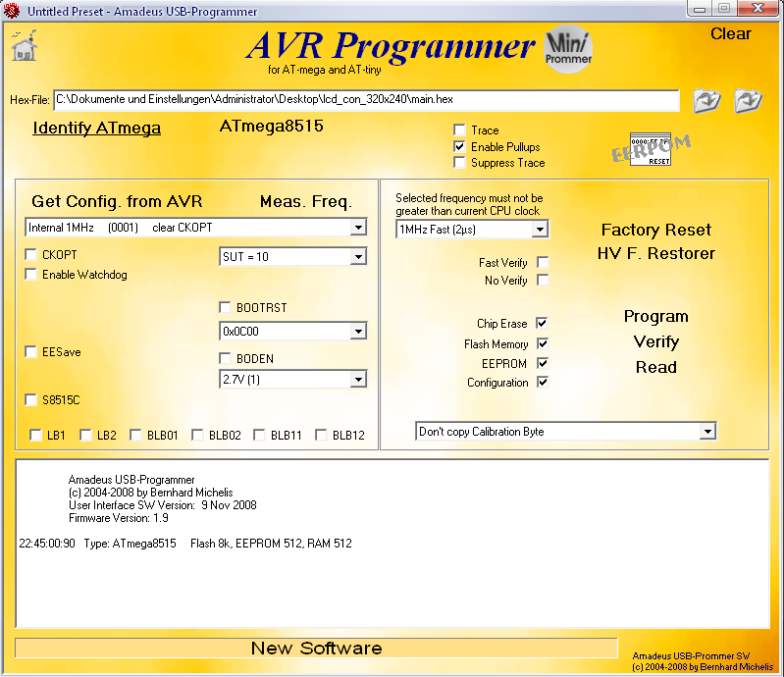Check the S8515C compatibility box
The image size is (784, 677).
click(31, 399)
